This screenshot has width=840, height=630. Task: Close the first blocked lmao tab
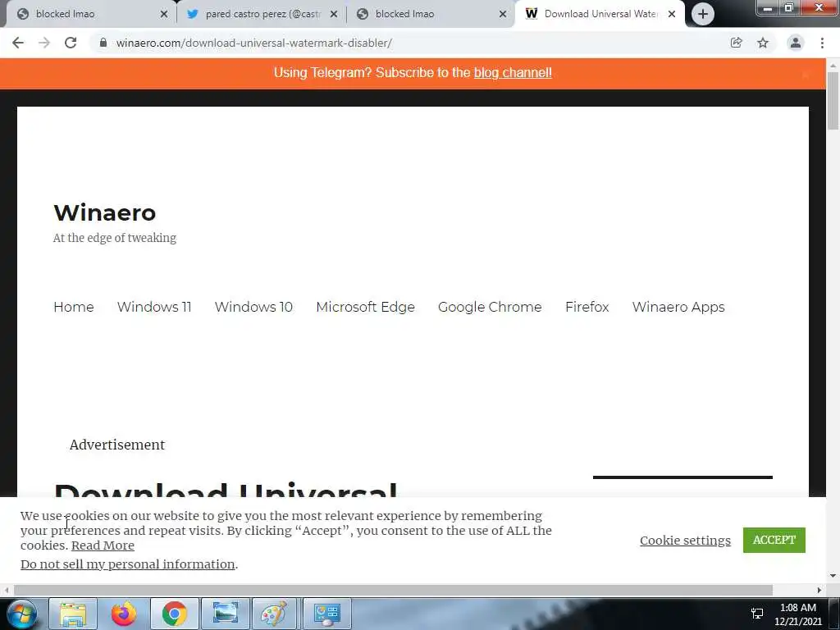click(x=164, y=14)
